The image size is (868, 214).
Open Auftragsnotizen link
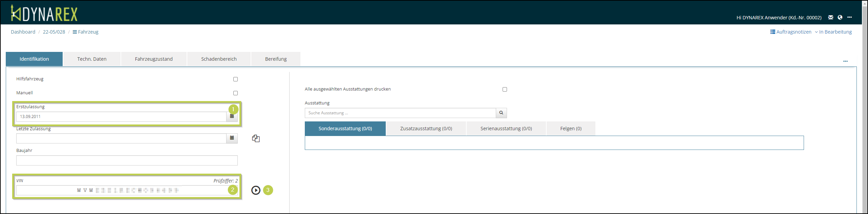click(x=791, y=32)
